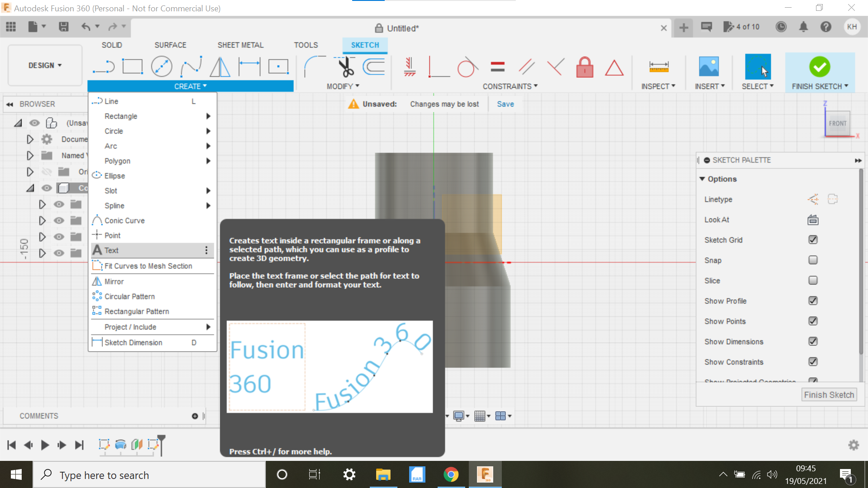Select the Mirror tool icon in toolbar
The width and height of the screenshot is (868, 488).
[220, 67]
